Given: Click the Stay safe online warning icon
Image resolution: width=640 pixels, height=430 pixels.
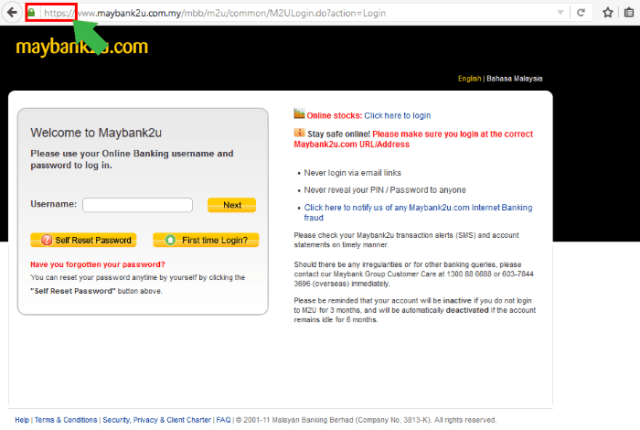Looking at the screenshot, I should click(299, 133).
